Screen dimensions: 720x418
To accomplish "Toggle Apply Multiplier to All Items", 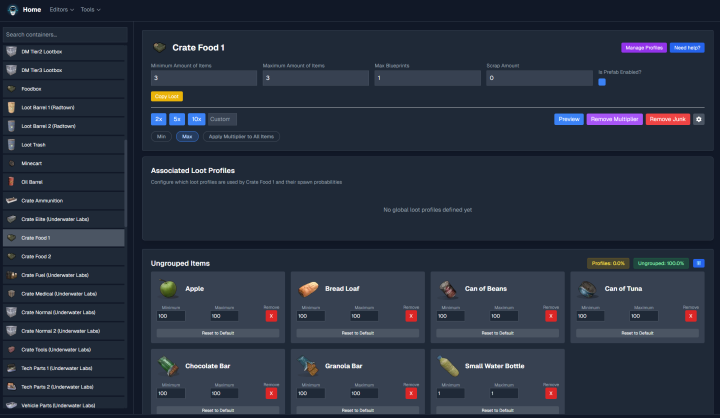I will click(x=241, y=136).
